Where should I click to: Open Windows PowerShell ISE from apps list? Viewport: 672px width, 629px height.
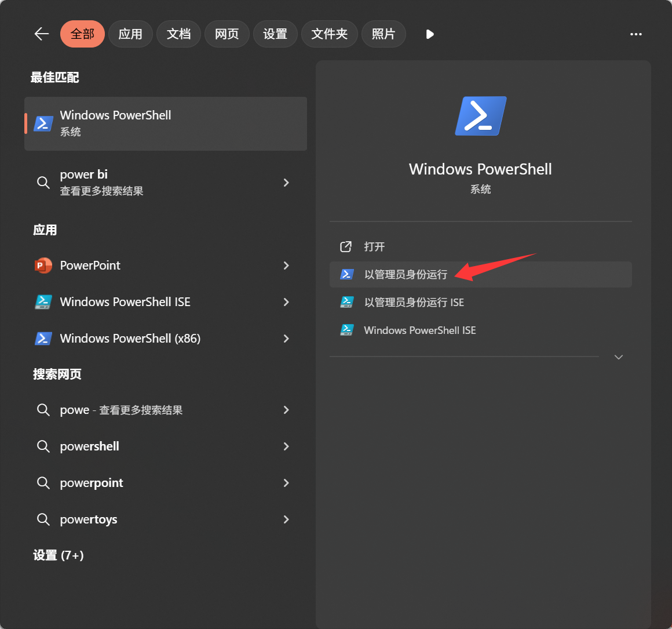coord(166,302)
